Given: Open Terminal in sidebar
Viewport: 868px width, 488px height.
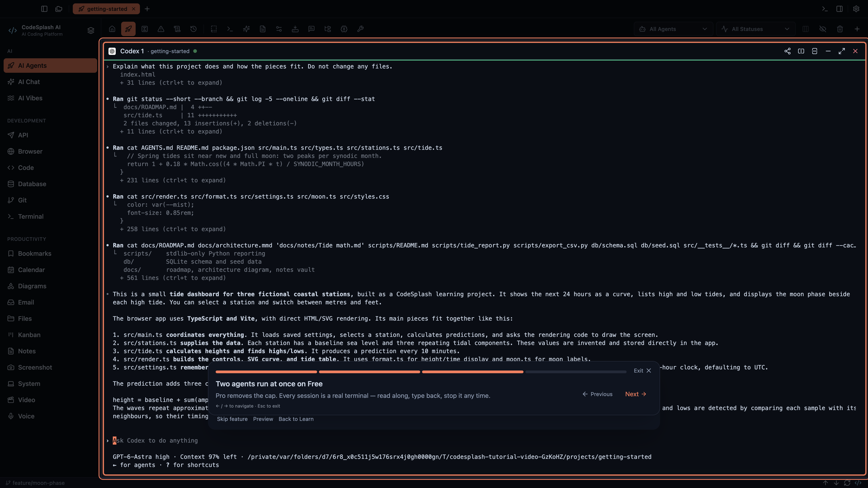Looking at the screenshot, I should coord(51,217).
